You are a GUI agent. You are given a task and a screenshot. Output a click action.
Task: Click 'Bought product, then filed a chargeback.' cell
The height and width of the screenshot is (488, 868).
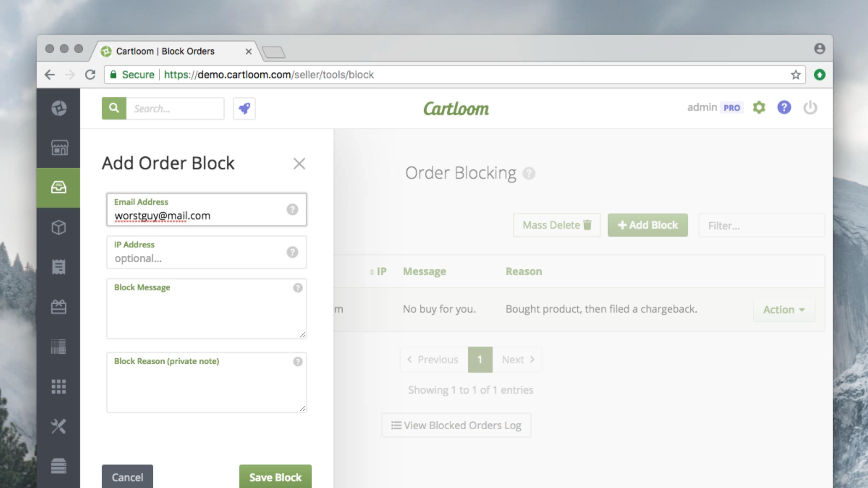(601, 309)
